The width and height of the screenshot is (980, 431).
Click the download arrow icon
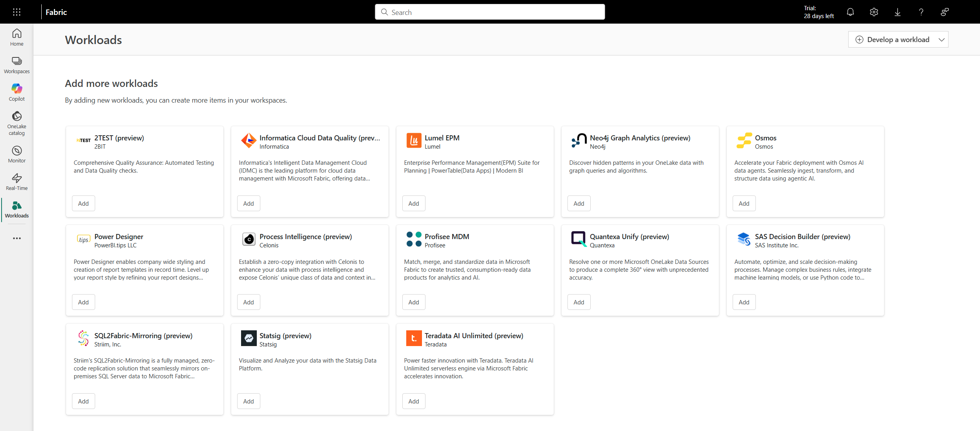pos(897,12)
